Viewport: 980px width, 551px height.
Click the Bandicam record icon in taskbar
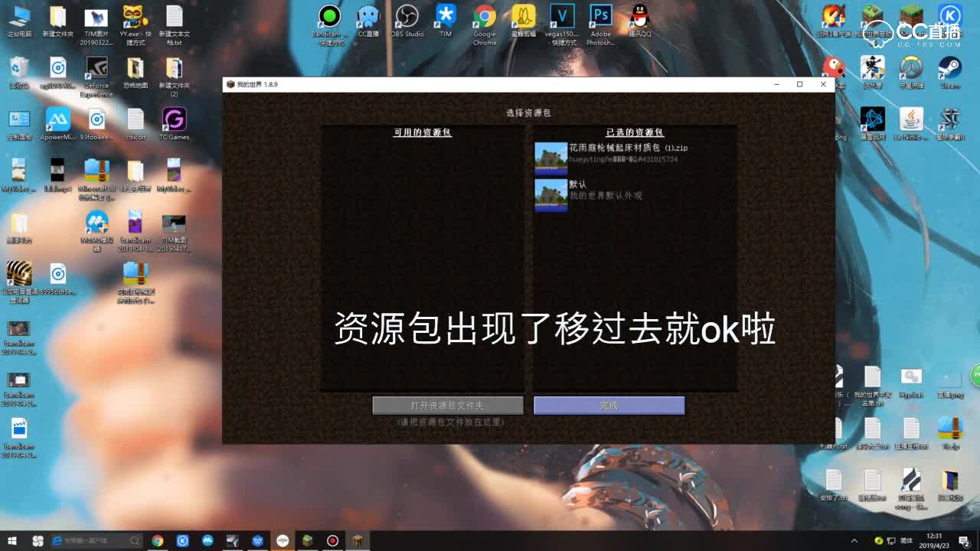point(332,540)
